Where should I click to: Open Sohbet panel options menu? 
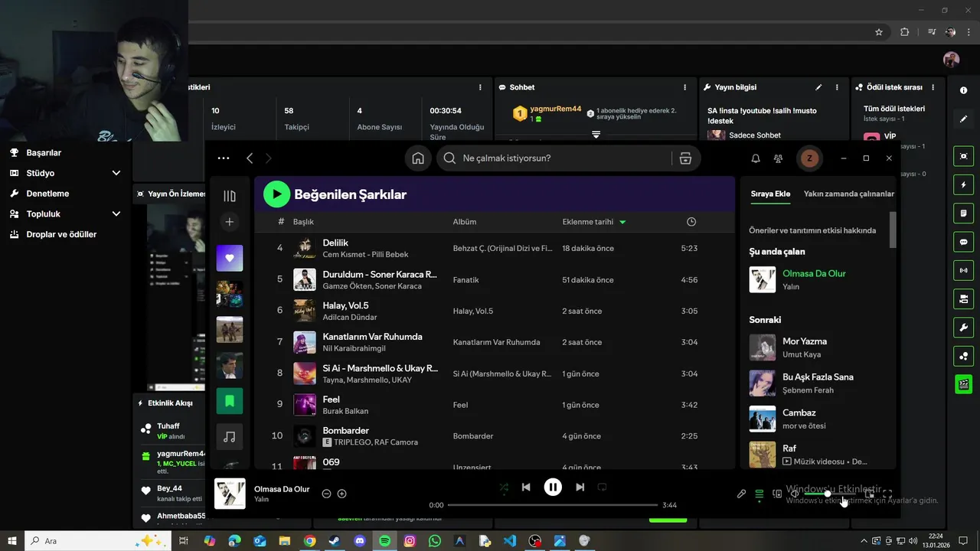pos(684,87)
